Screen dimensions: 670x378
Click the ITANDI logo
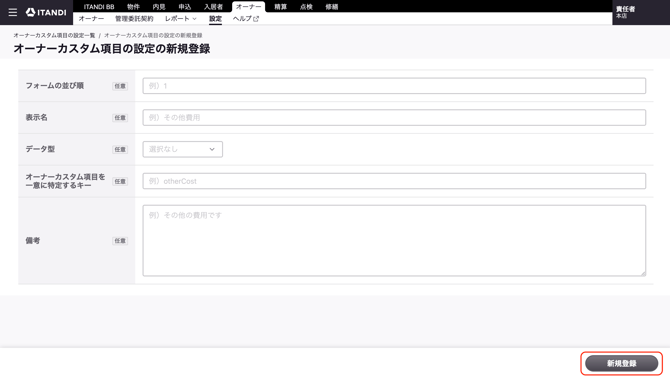point(46,12)
